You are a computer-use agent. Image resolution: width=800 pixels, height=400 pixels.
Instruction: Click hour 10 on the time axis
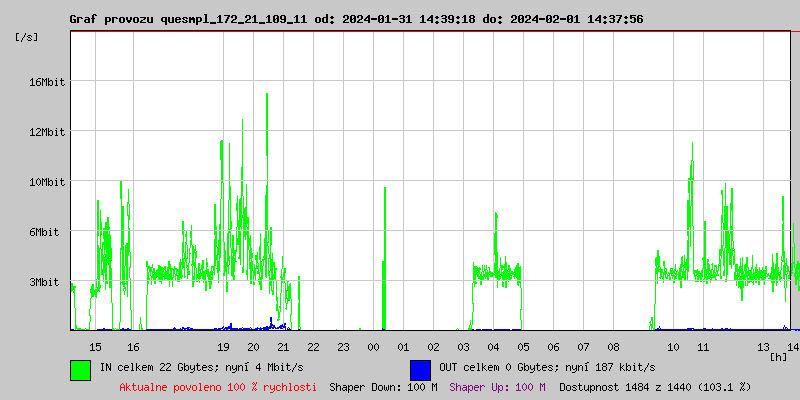pos(673,347)
